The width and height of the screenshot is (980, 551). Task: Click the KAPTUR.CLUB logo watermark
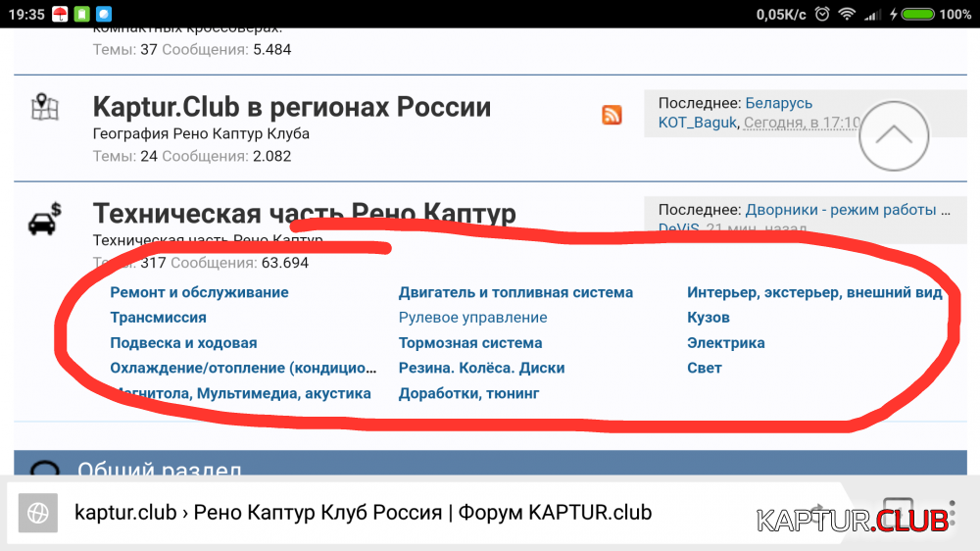(853, 519)
